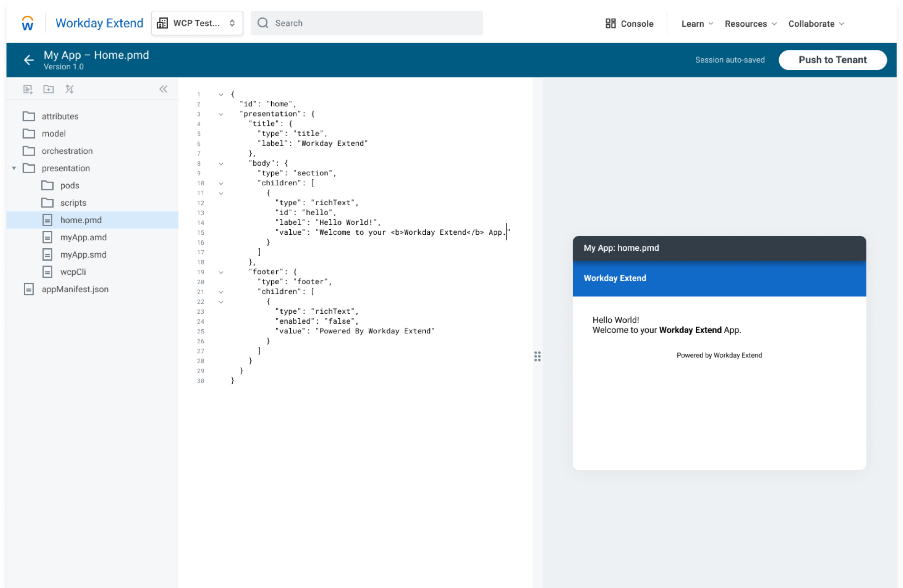Click the Console grid icon
The image size is (903, 588).
pyautogui.click(x=611, y=24)
